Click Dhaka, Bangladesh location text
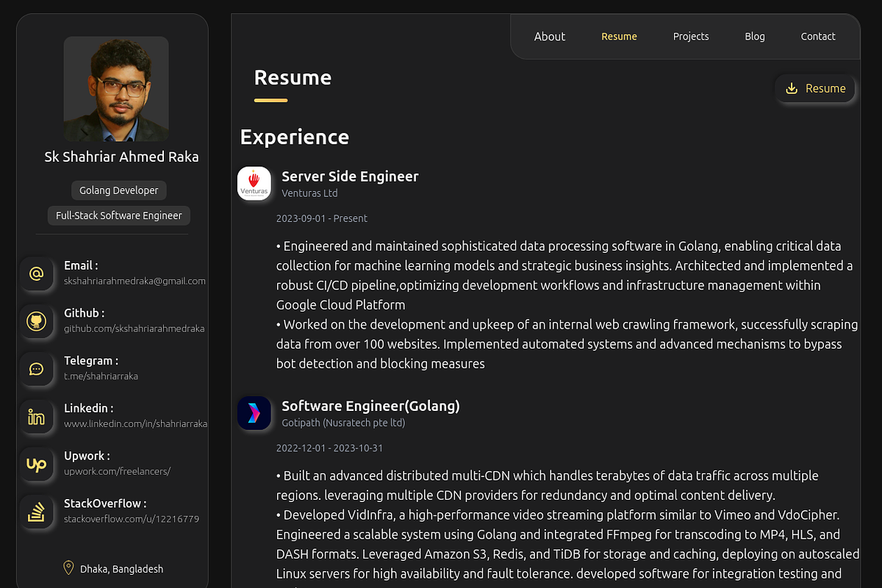Viewport: 882px width, 588px height. click(121, 569)
